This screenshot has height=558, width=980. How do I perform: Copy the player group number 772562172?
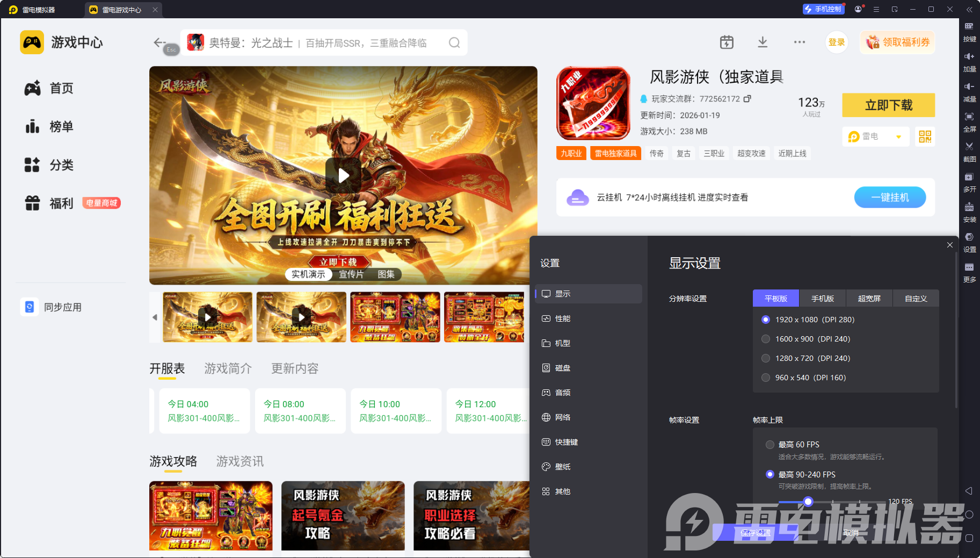click(x=747, y=99)
